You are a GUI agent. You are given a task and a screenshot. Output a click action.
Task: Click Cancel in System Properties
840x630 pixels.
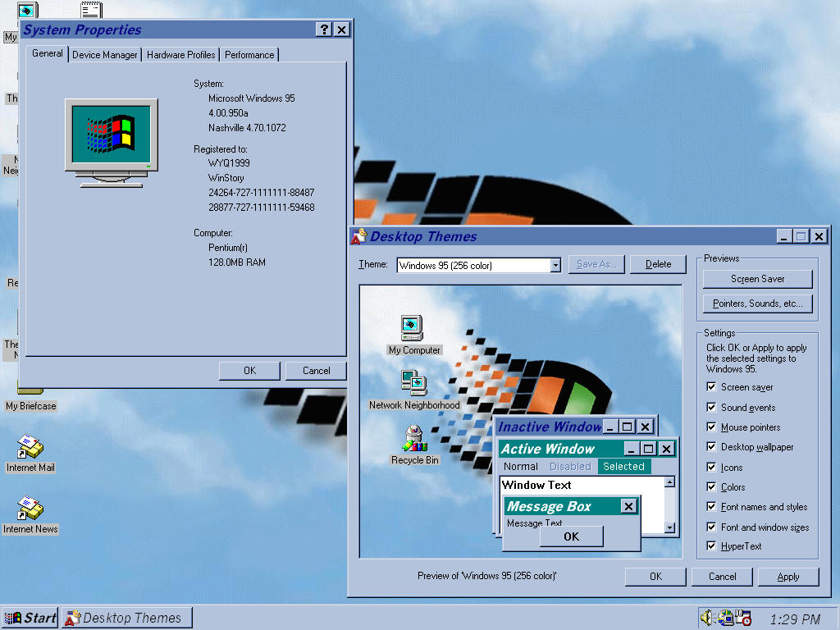pyautogui.click(x=316, y=371)
